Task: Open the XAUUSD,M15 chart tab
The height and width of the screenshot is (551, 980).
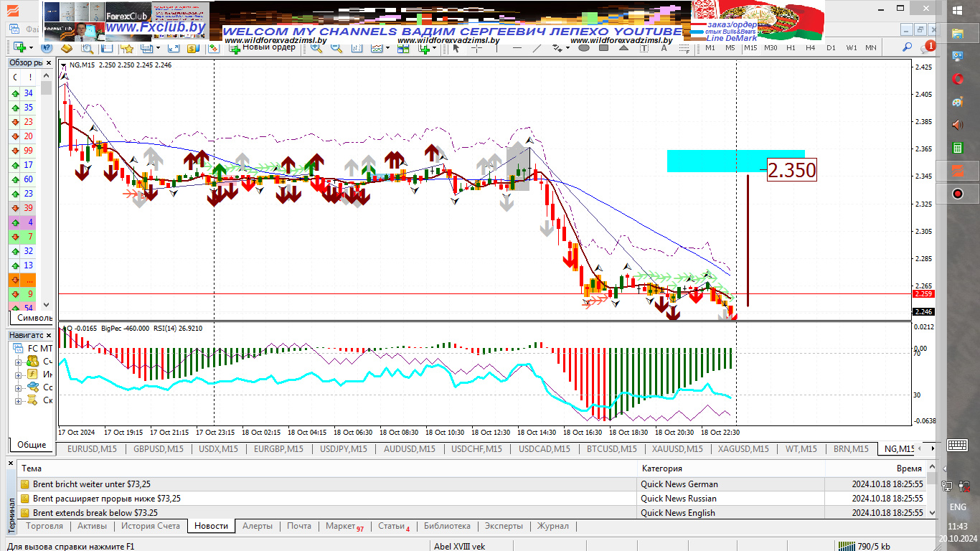Action: point(677,449)
